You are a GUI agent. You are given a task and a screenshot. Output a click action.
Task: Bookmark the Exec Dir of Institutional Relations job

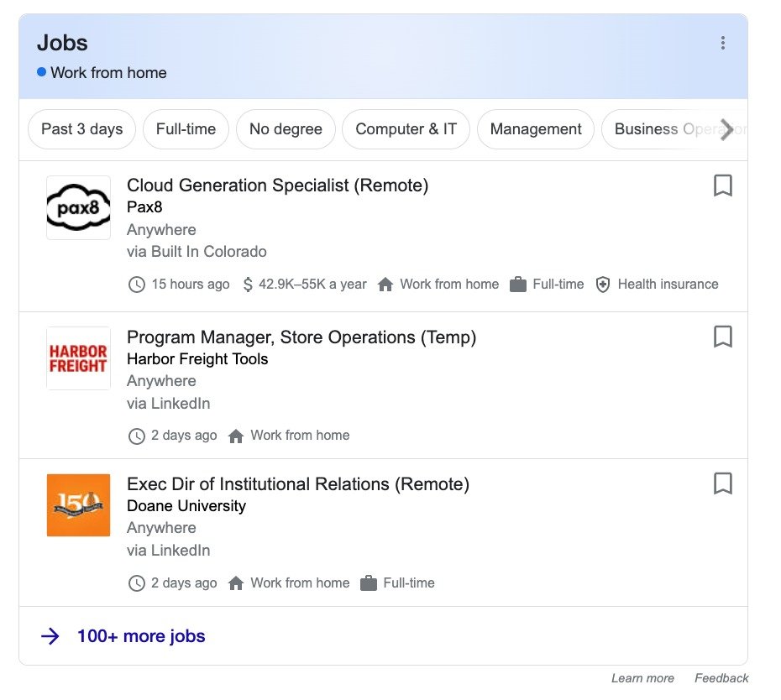tap(723, 483)
